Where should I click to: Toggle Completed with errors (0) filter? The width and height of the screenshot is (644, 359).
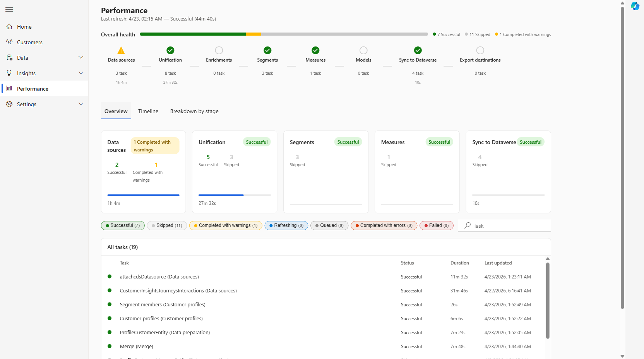384,225
